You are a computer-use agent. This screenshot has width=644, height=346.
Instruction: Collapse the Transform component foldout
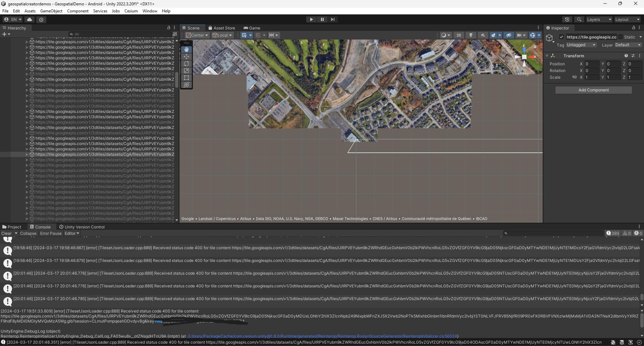(547, 56)
